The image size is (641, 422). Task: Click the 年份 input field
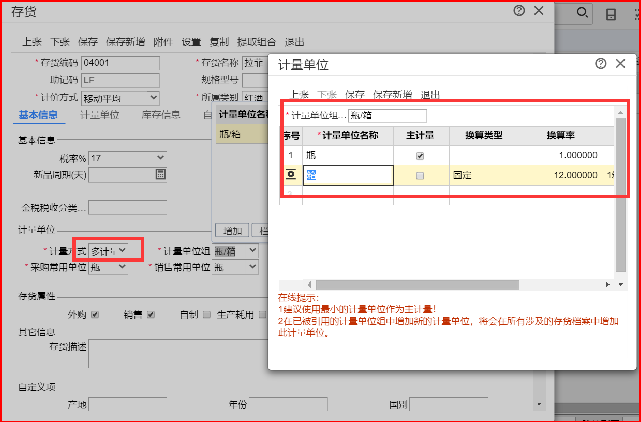pyautogui.click(x=288, y=404)
